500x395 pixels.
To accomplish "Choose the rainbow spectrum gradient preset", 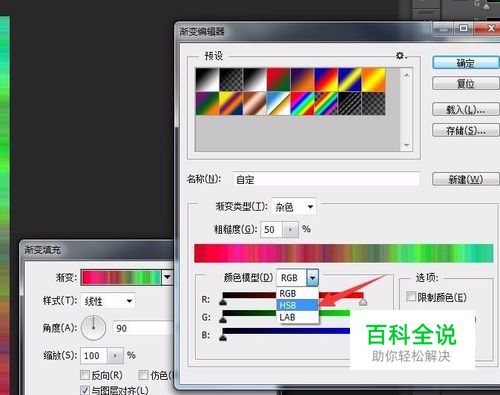I will click(302, 104).
